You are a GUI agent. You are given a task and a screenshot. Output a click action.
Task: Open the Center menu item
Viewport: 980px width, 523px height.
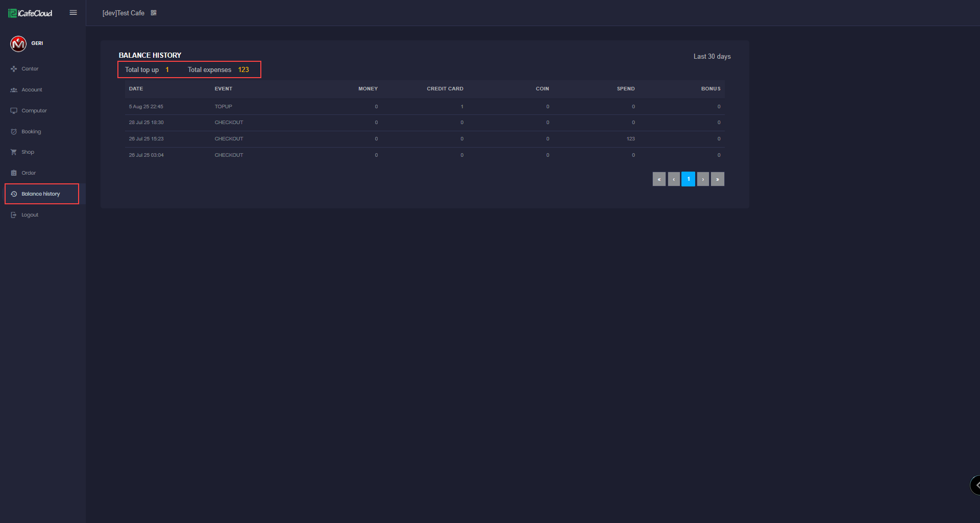point(30,68)
